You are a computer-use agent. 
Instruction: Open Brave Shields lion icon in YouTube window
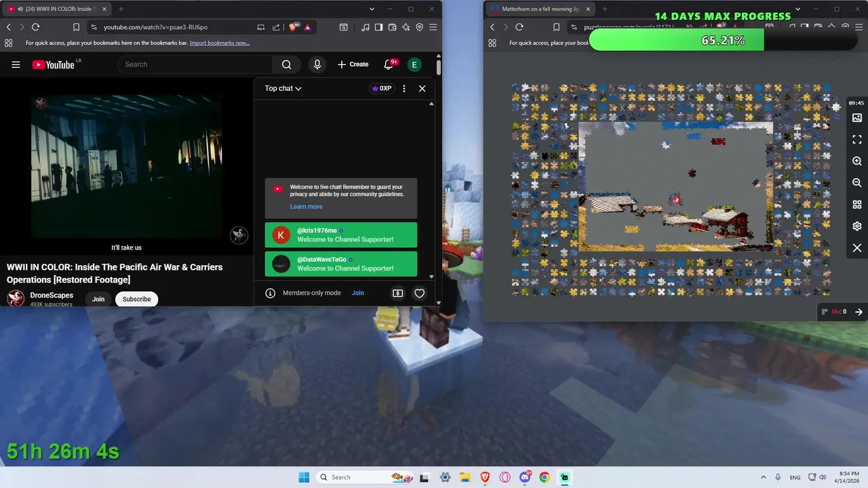tap(293, 27)
